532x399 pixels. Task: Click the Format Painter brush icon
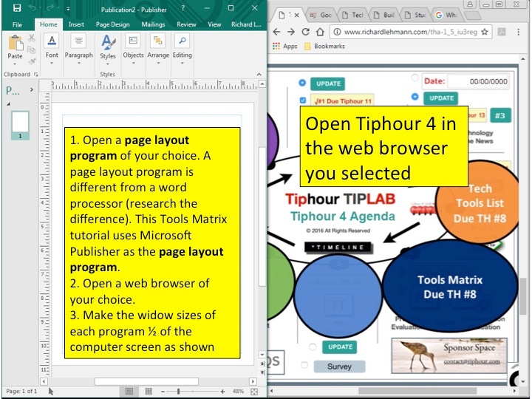32,61
